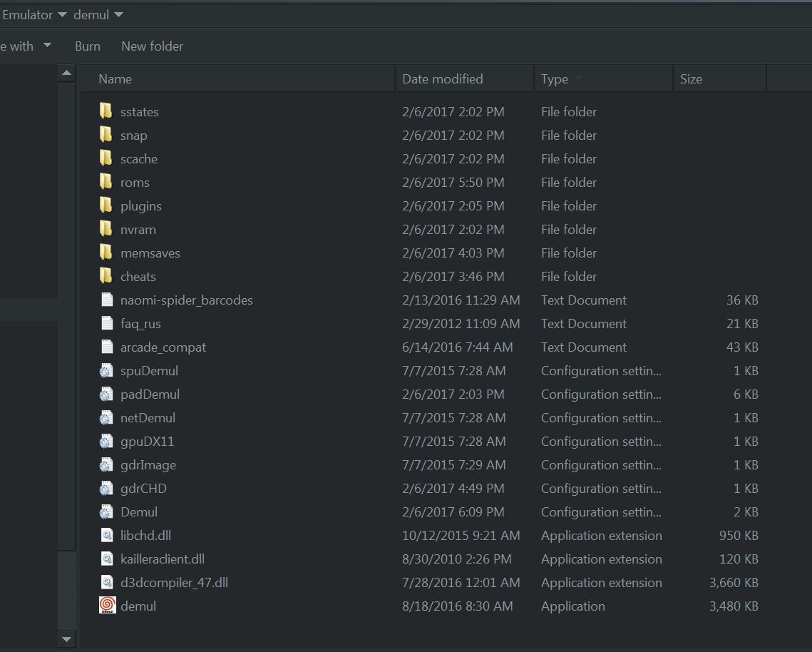This screenshot has width=812, height=652.
Task: Click the gdrImage config file icon
Action: coord(106,465)
